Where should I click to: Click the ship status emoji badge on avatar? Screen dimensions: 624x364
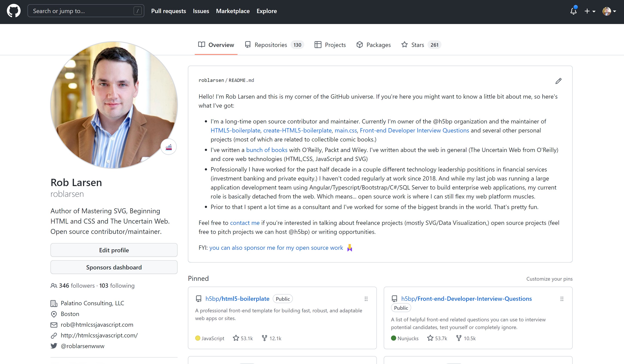coord(169,147)
